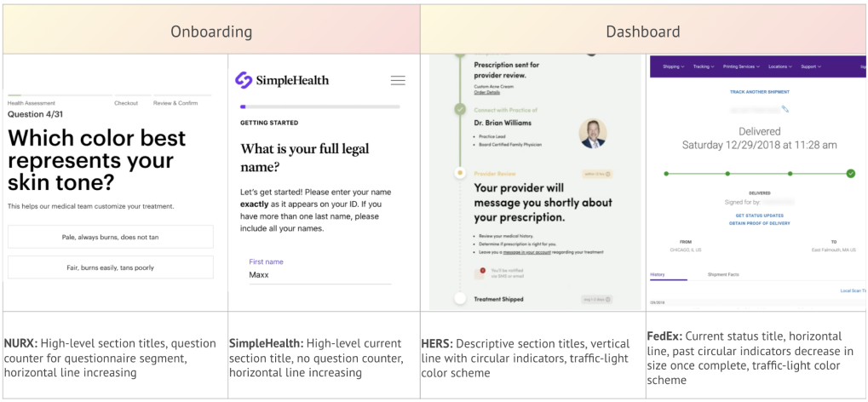Viewport: 868px width, 402px height.
Task: Click the red notification icon near SMS text
Action: coord(482,271)
